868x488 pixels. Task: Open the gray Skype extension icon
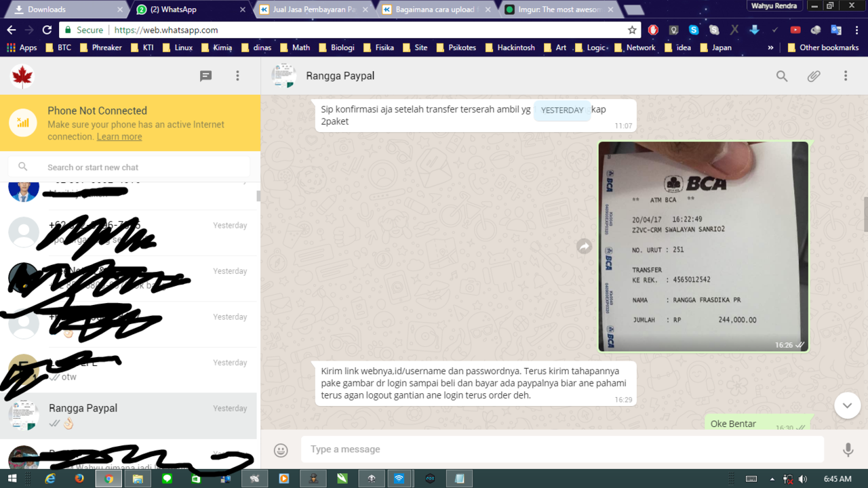coord(714,30)
